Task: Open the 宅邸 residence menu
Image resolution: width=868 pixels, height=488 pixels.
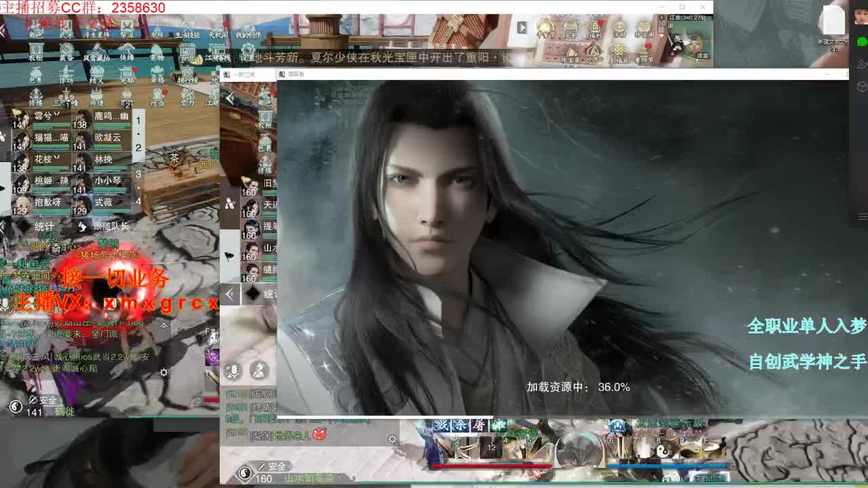Action: [x=127, y=74]
